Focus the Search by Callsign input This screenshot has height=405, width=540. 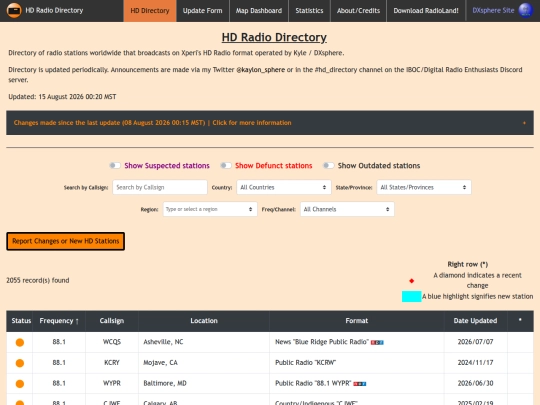[x=160, y=187]
